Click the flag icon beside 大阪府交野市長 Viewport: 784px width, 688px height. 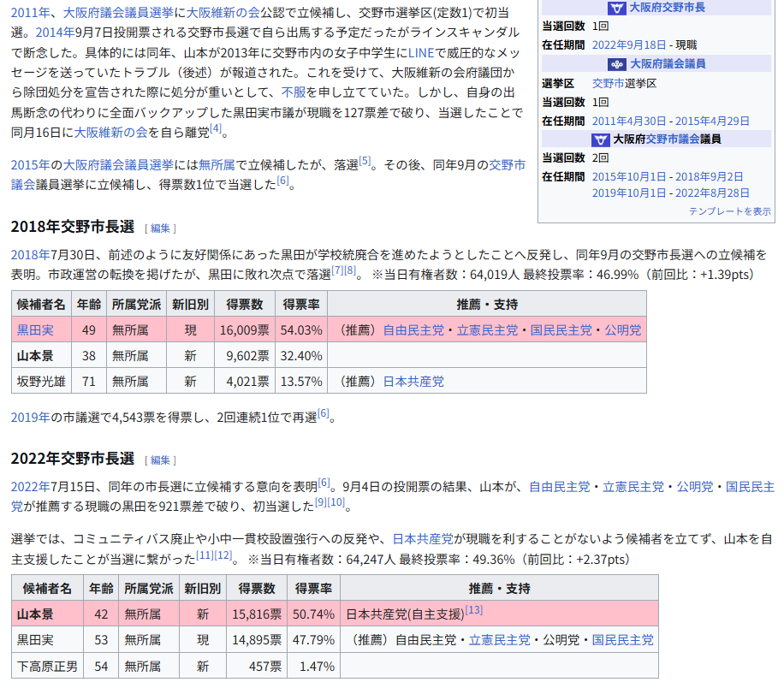click(616, 8)
